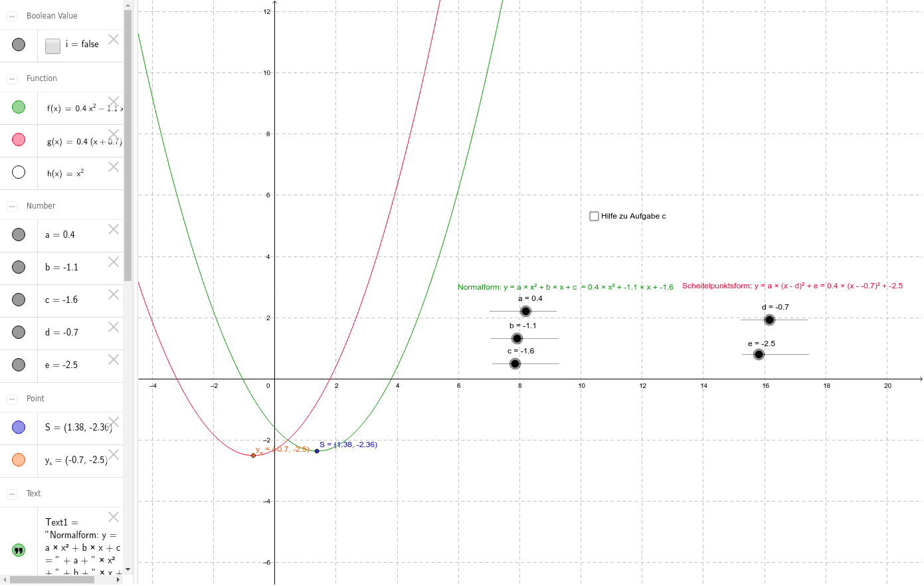This screenshot has width=924, height=586.
Task: Toggle visibility of number b = -1.1
Action: coord(19,267)
